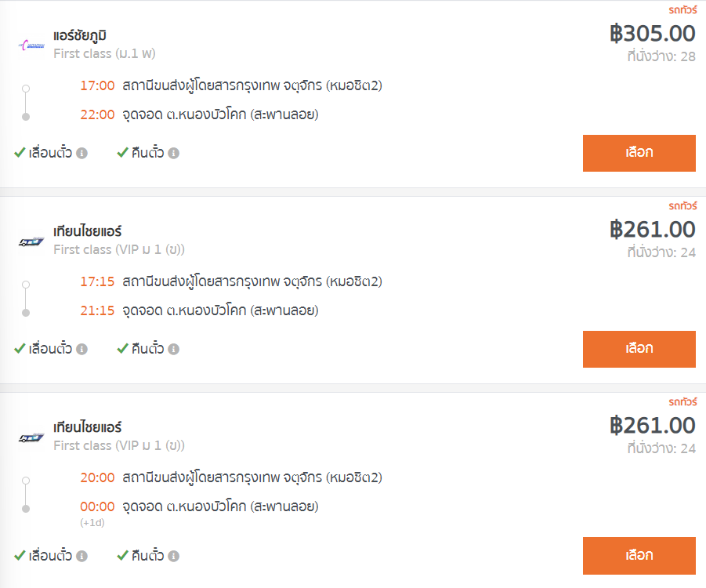Image resolution: width=706 pixels, height=588 pixels.
Task: Open คืนตั๋ว info icon for the 17:15 trip
Action: click(x=173, y=349)
